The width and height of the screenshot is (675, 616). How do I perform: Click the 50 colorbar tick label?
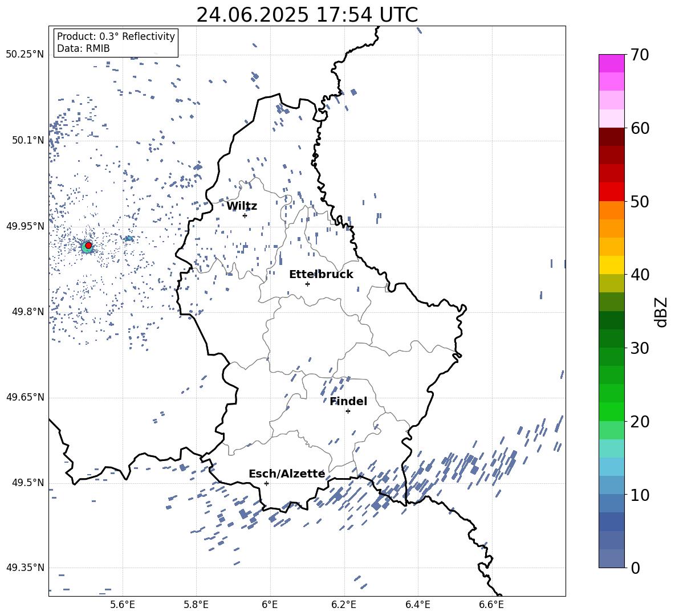(639, 201)
